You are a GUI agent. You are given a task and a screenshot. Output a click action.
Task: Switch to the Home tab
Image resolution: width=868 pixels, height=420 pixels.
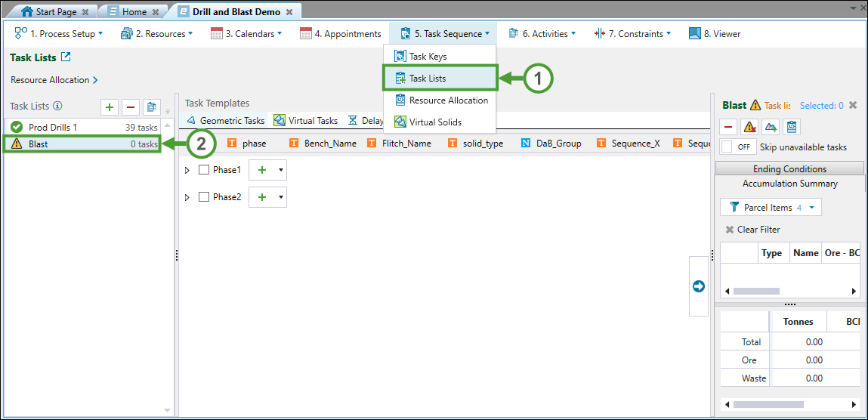coord(132,11)
